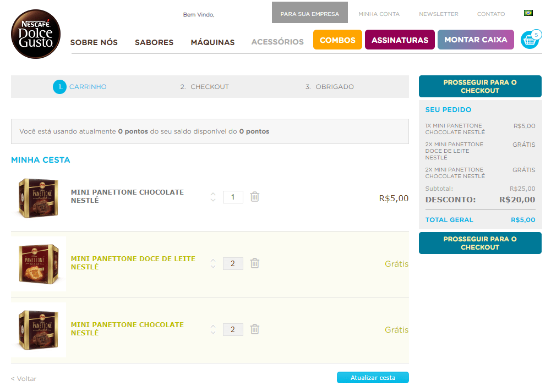Trash the free Chocolate panettone item
The width and height of the screenshot is (551, 392).
click(254, 329)
